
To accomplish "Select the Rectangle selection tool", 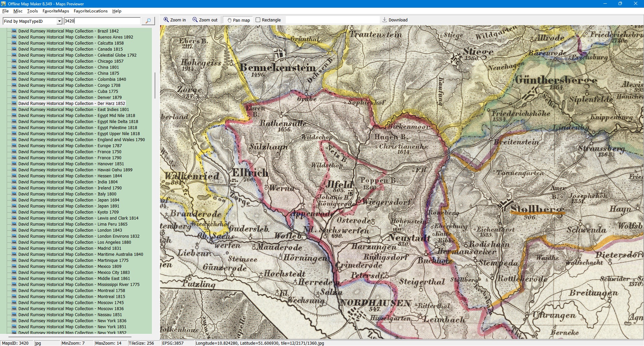I will 268,20.
